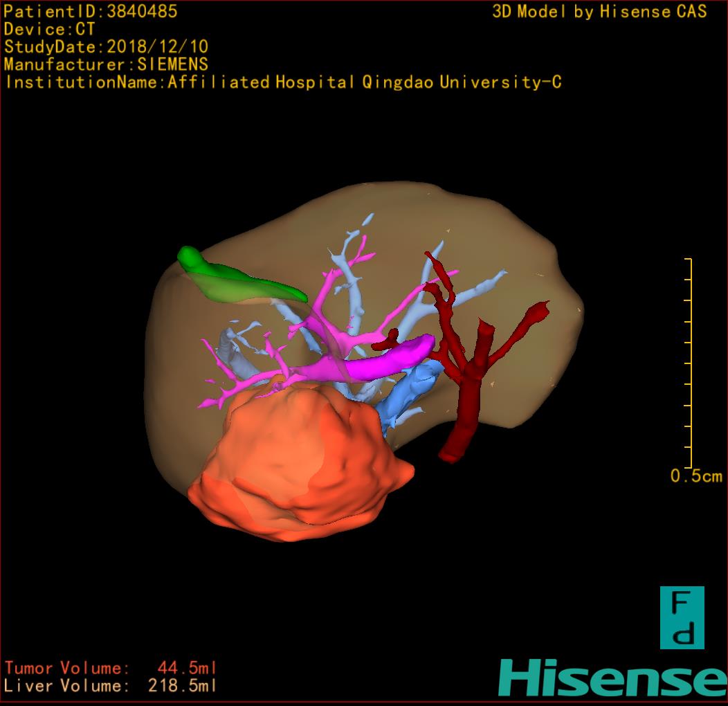Click the Hisense logo
Image resolution: width=728 pixels, height=706 pixels.
pyautogui.click(x=612, y=678)
